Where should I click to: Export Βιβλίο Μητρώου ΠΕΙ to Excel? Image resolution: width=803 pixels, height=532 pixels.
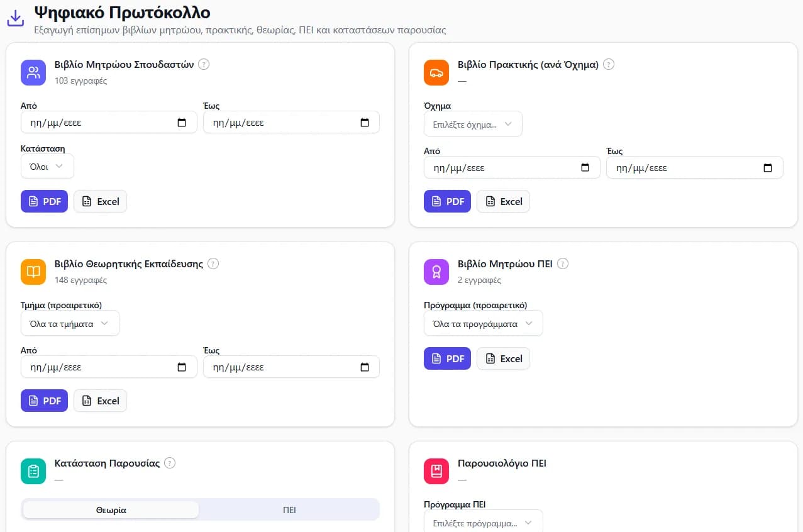[503, 358]
